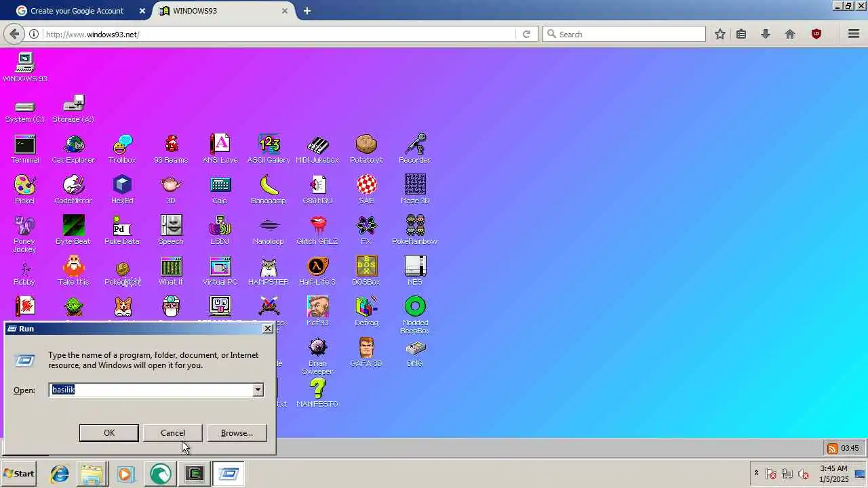
Task: Open the browser hamburger menu
Action: (854, 34)
